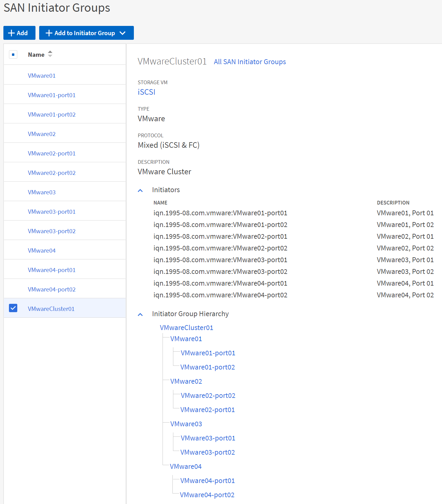Click description 'VMware01, Port 01'

click(405, 213)
